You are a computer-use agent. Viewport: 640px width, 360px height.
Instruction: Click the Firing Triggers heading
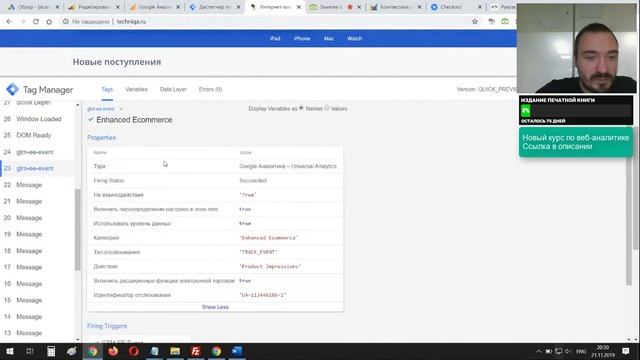[107, 326]
